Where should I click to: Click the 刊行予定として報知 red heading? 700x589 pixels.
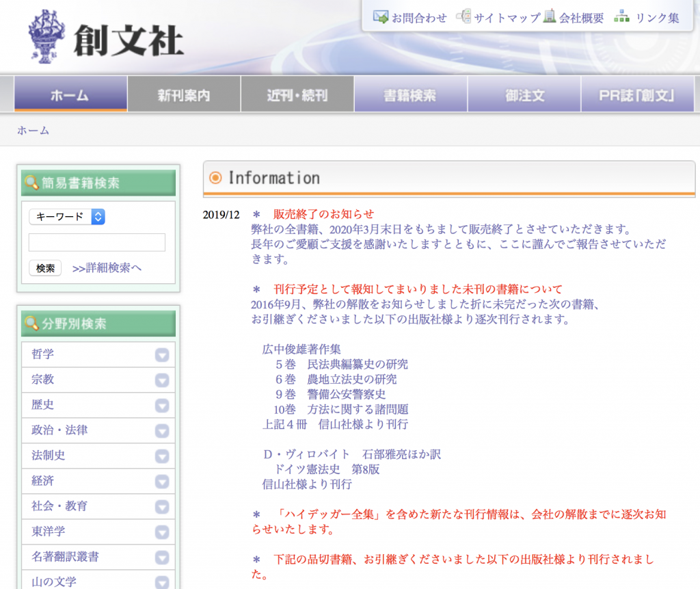pyautogui.click(x=418, y=289)
